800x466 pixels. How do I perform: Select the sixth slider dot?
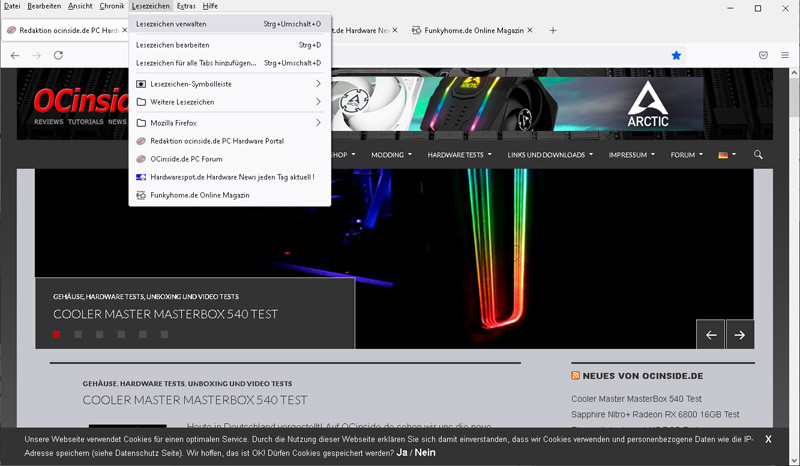pos(164,334)
